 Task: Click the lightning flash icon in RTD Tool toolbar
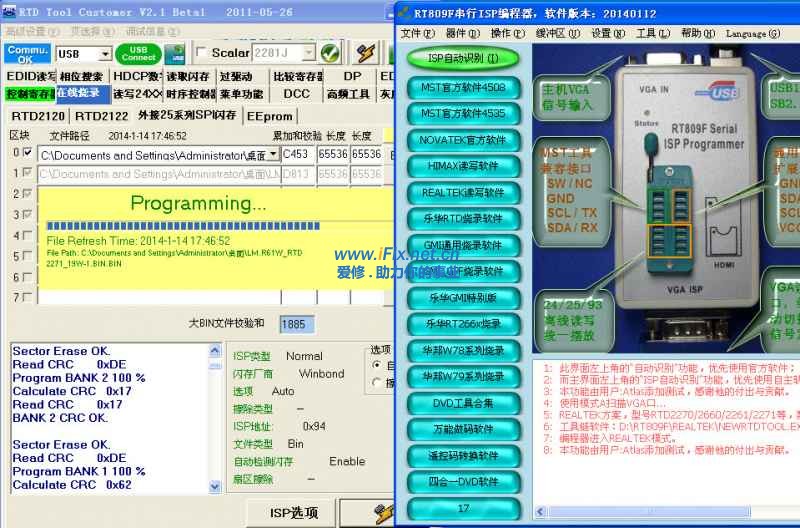coord(366,53)
